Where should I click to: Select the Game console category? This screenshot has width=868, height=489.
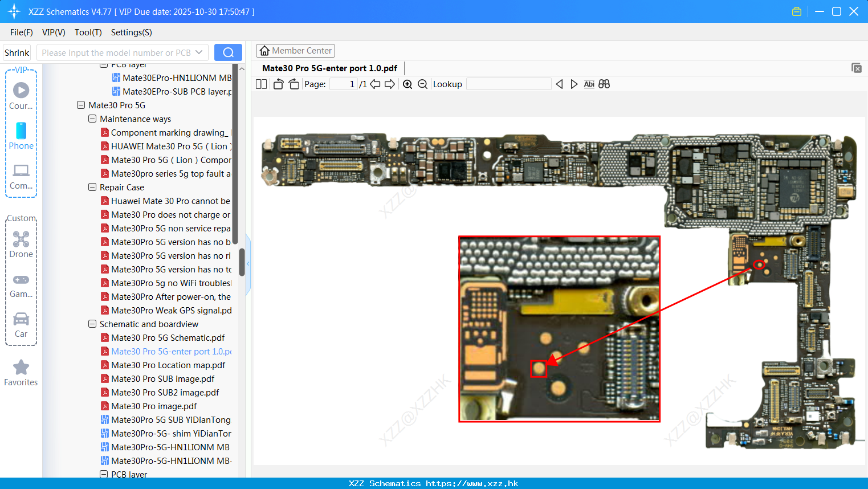[21, 286]
